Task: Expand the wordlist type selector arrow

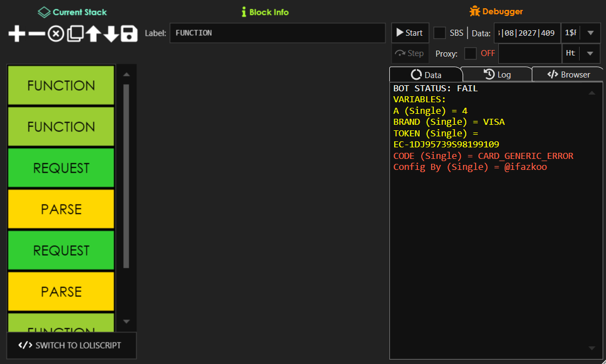Action: [590, 33]
